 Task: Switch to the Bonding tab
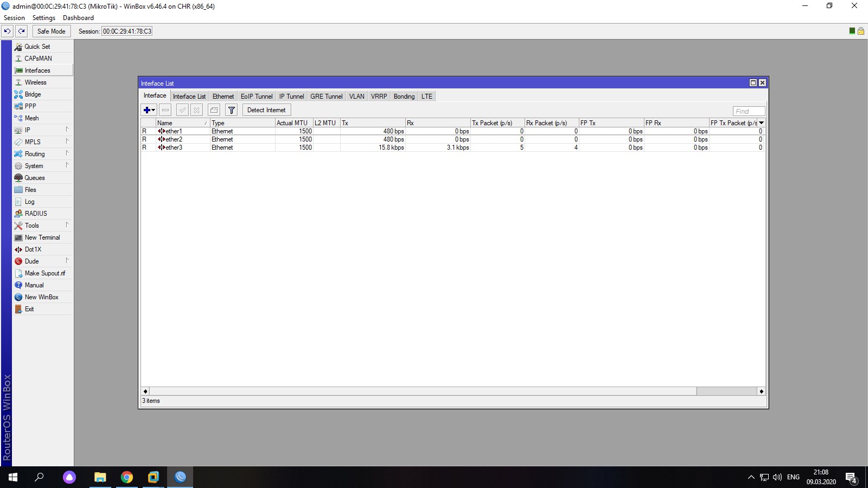(x=404, y=97)
